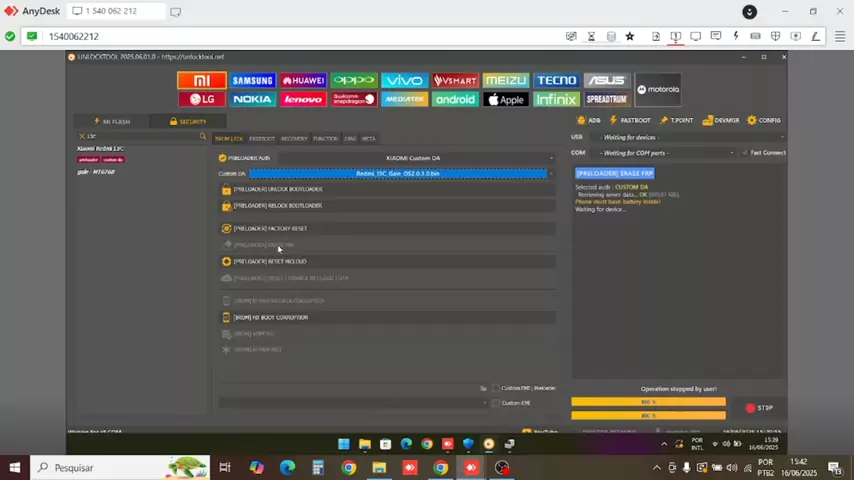Image resolution: width=854 pixels, height=480 pixels.
Task: Click the model search input field
Action: (x=140, y=136)
